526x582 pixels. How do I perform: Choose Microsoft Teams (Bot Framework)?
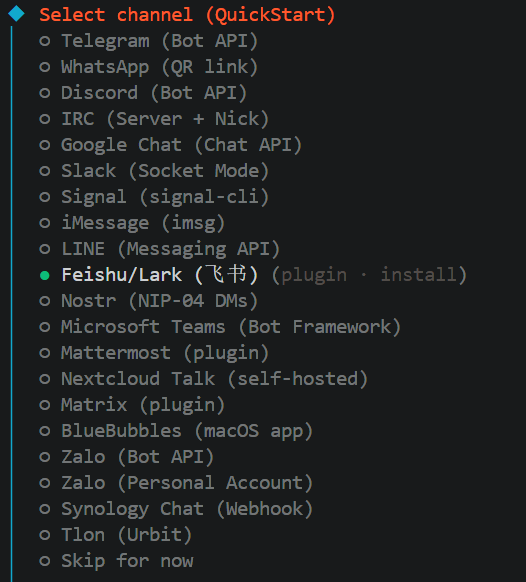click(x=220, y=327)
